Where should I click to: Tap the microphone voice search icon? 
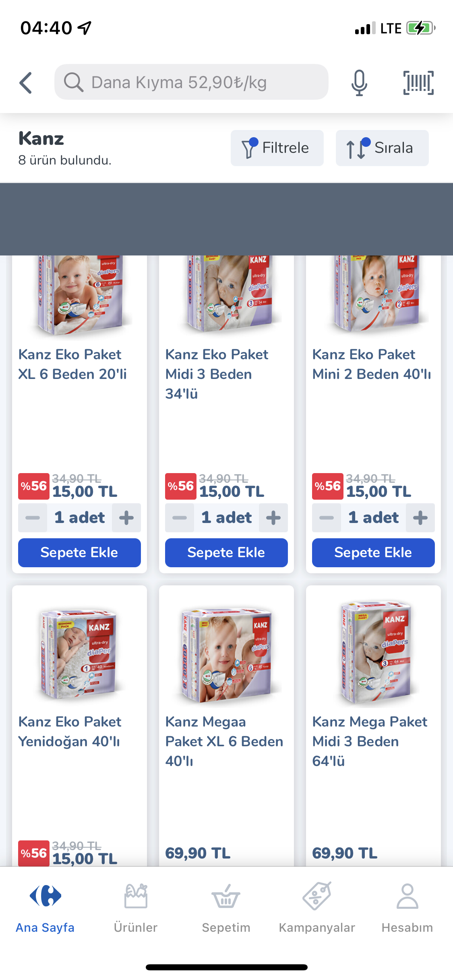359,83
